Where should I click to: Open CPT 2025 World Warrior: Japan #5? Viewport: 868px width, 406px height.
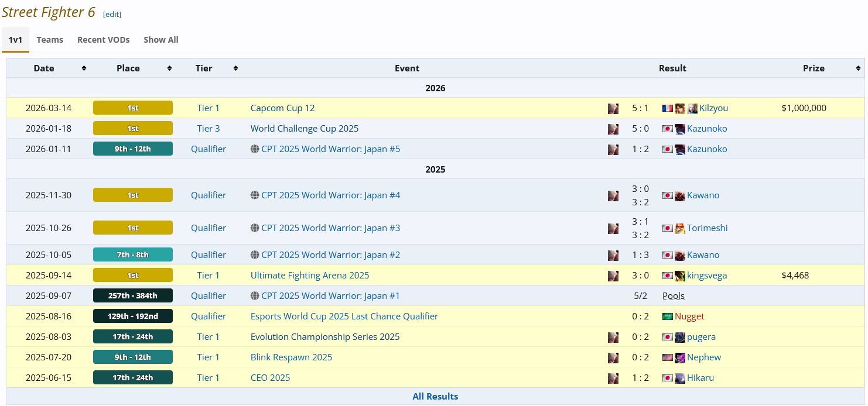coord(331,149)
